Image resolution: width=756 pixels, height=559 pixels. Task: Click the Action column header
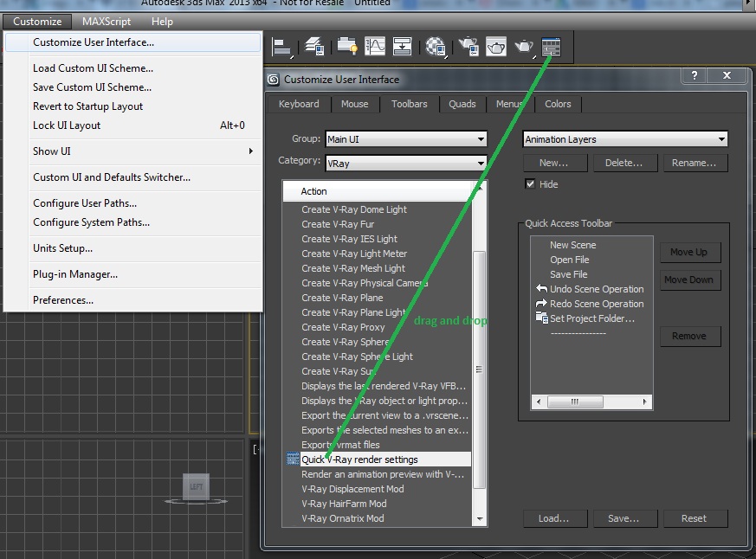[x=378, y=191]
